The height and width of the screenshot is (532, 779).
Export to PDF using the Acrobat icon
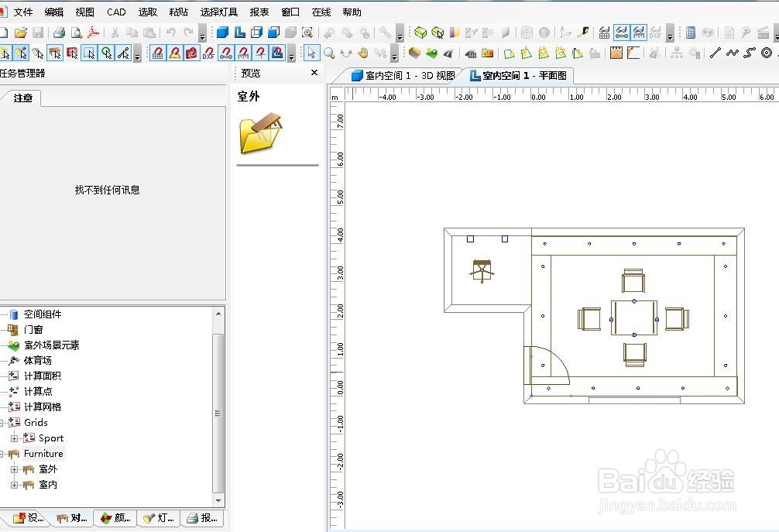pos(93,33)
